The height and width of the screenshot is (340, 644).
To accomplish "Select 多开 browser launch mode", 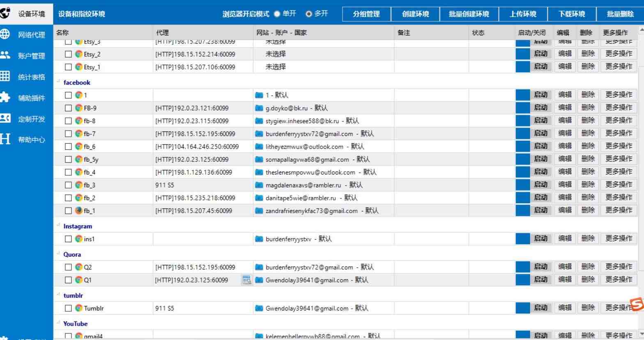I will (317, 14).
